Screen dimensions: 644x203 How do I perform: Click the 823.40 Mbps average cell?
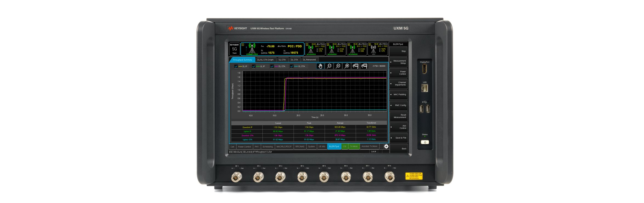(340, 127)
